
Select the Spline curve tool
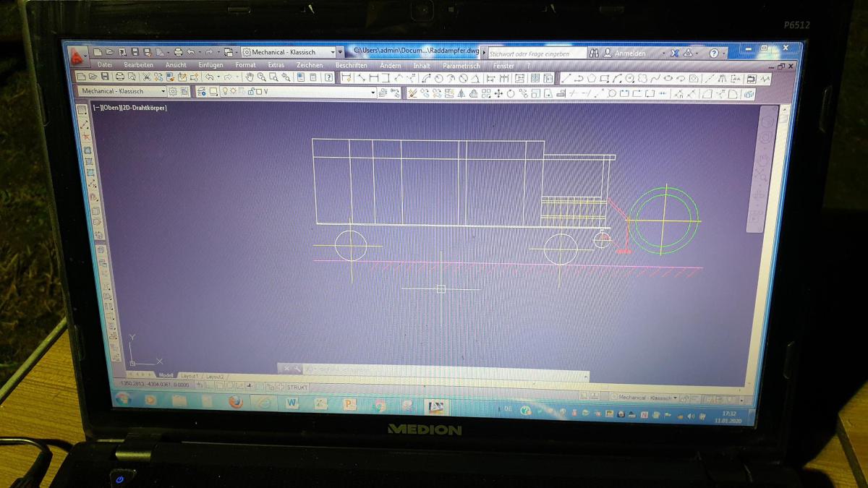(655, 79)
